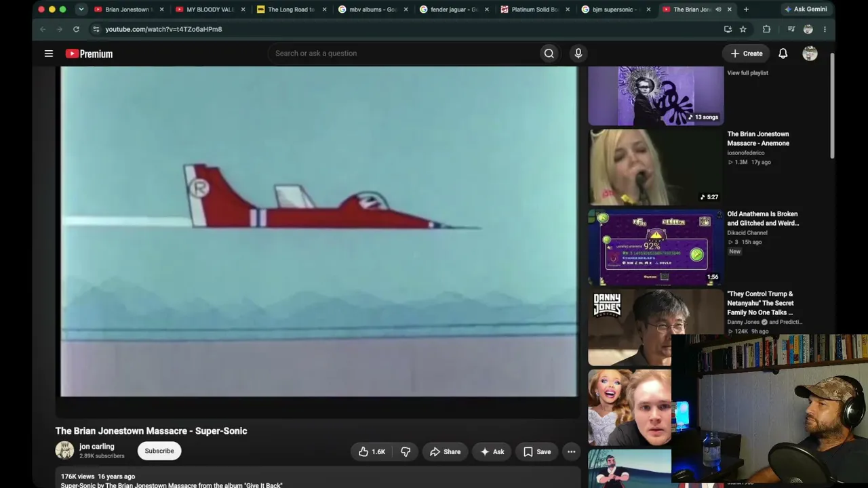Reload the page in the browser
This screenshot has width=868, height=488.
coord(76,29)
